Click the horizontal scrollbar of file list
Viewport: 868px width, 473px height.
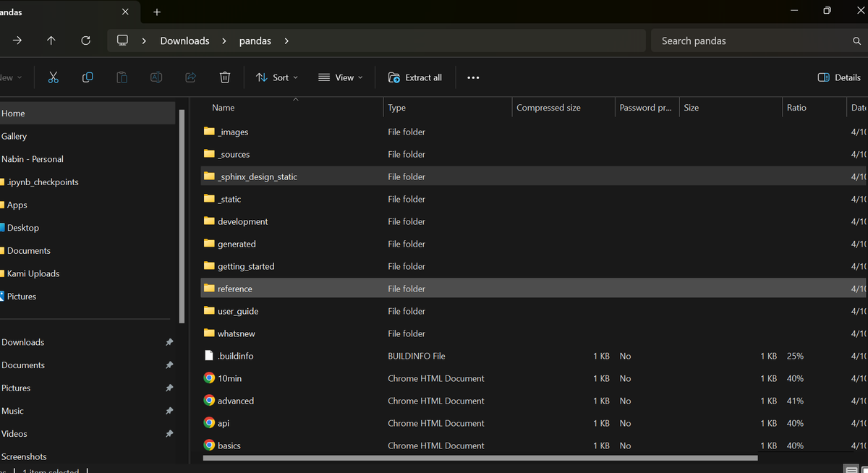tap(480, 458)
